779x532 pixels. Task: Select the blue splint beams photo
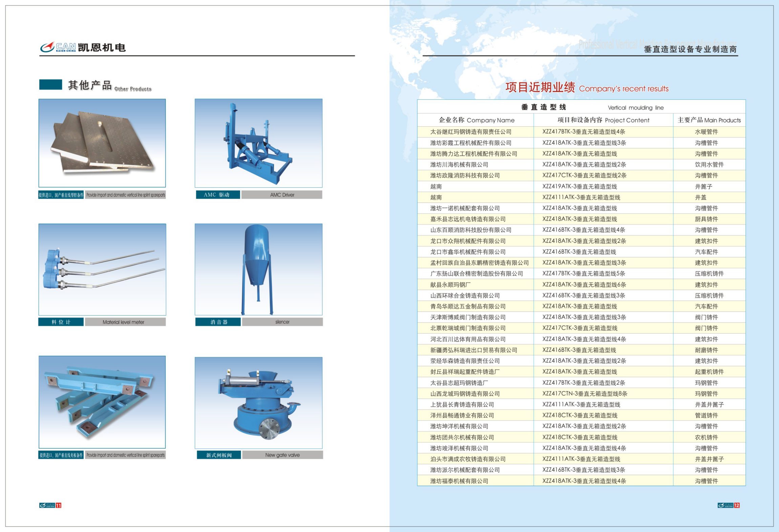tap(102, 402)
